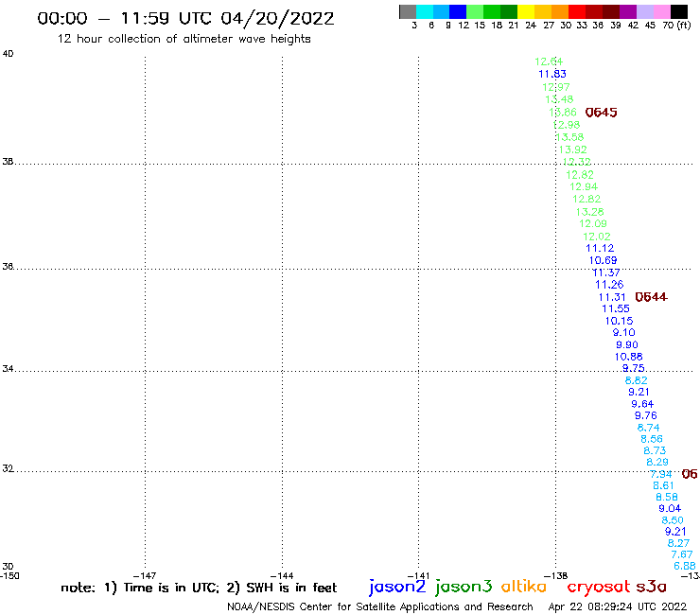This screenshot has height=615, width=700.
Task: Click the 8.29 wave height value
Action: (x=657, y=463)
